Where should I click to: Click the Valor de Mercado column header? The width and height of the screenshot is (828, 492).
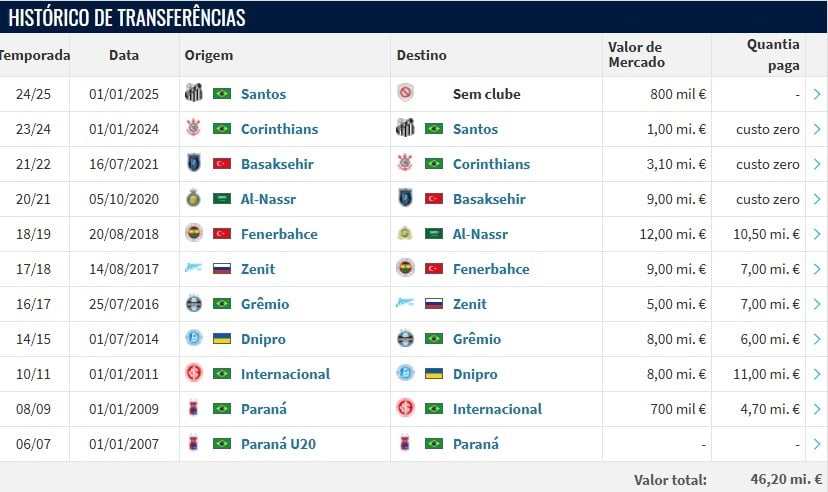click(x=636, y=54)
